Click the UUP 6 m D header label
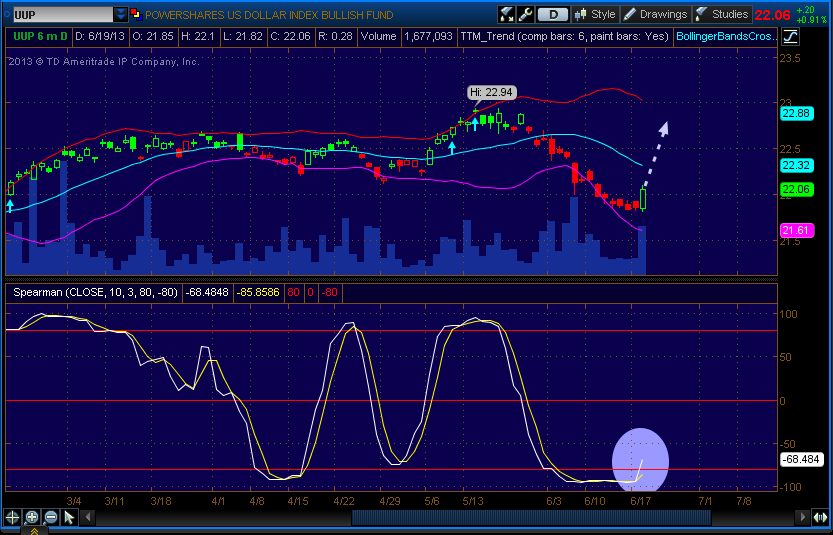Viewport: 833px width, 535px height. (x=40, y=37)
